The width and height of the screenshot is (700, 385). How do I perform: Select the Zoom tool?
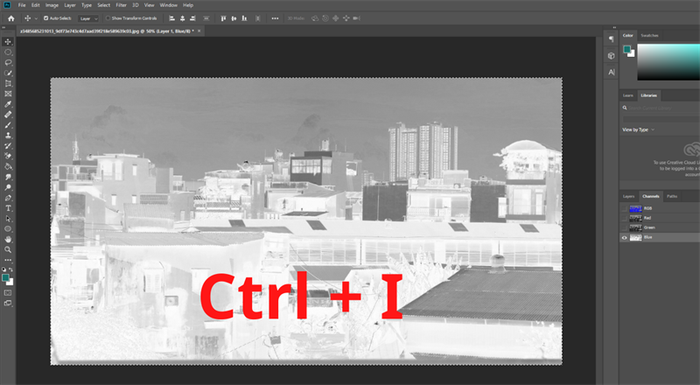[8, 250]
